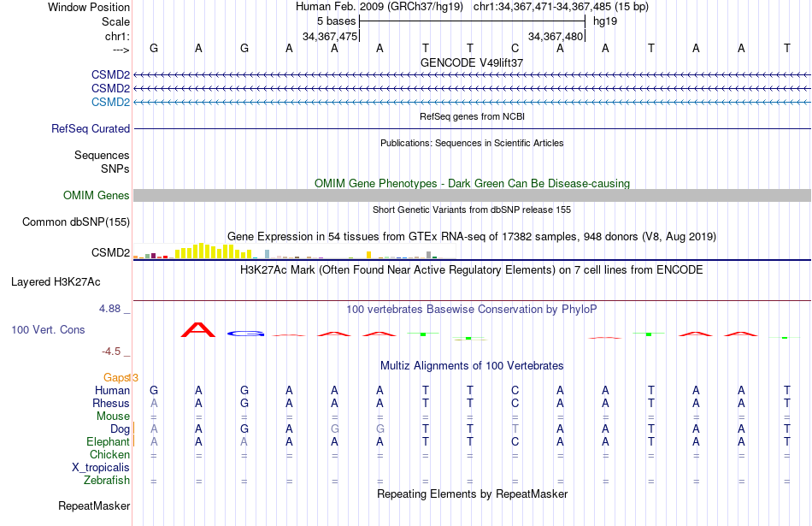This screenshot has width=812, height=526.
Task: Click the RefSeq Curated intron line
Action: coord(472,128)
